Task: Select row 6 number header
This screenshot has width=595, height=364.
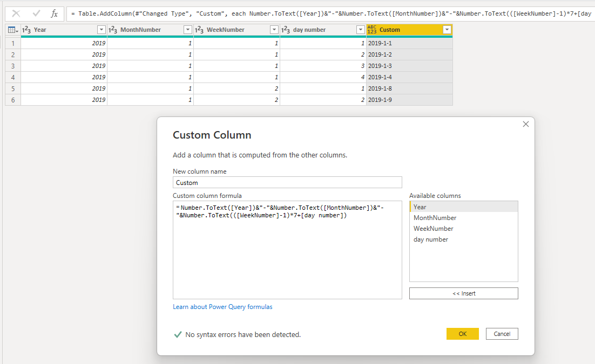Action: [13, 100]
